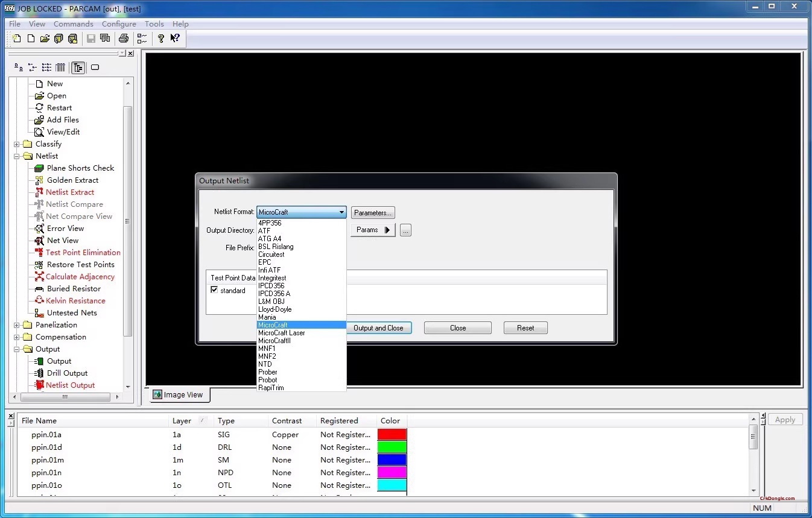812x518 pixels.
Task: Open the Netlist Format dropdown
Action: pos(341,212)
